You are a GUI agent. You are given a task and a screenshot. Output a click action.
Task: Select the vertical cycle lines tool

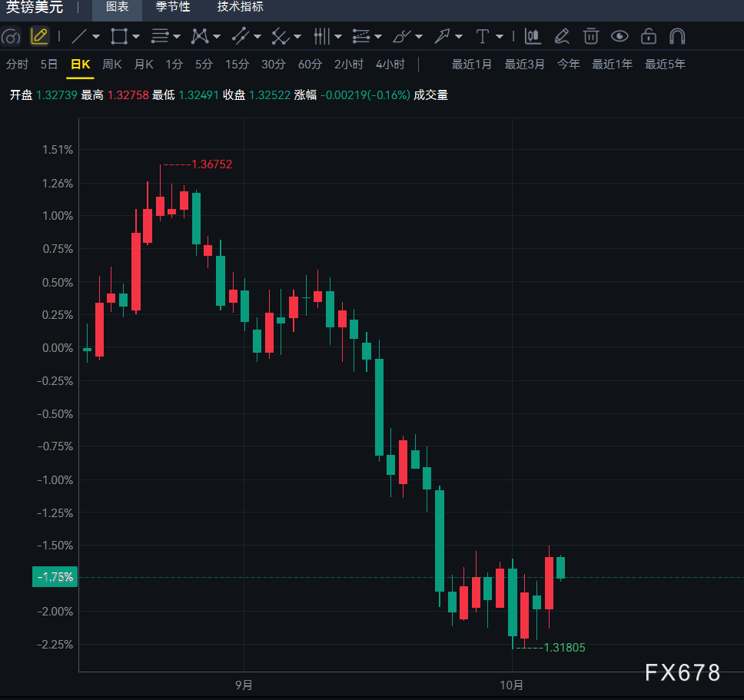click(x=321, y=37)
